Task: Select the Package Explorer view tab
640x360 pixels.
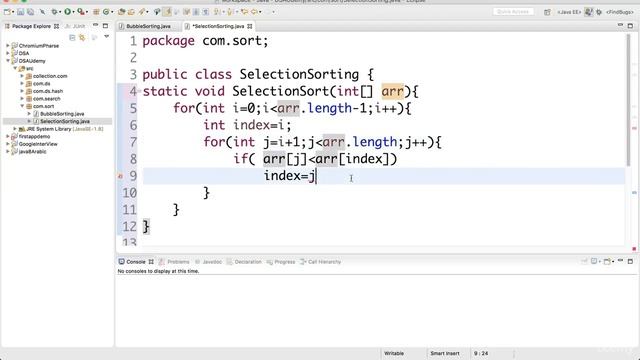Action: pyautogui.click(x=32, y=26)
